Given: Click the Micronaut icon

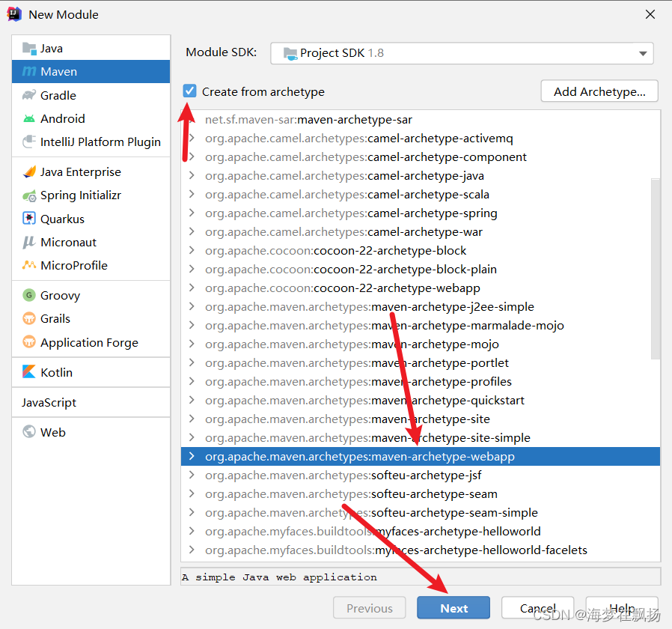Looking at the screenshot, I should click(x=28, y=243).
